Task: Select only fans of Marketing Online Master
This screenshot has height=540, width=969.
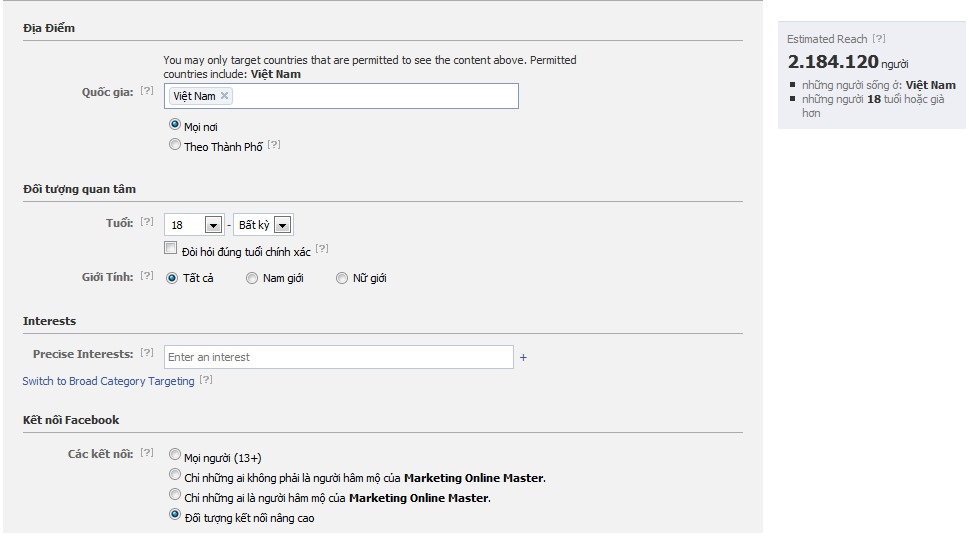Action: click(175, 495)
